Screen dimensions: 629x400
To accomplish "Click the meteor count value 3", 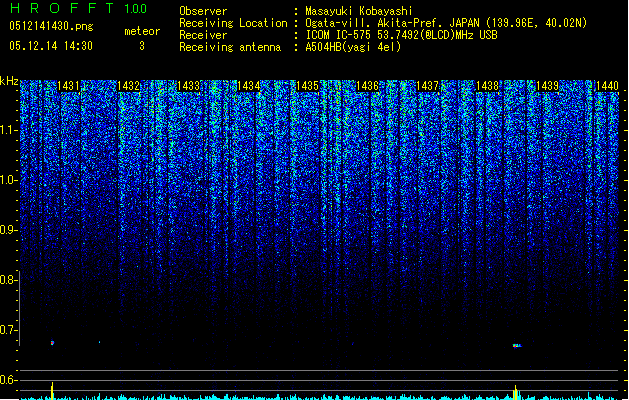I will 142,46.
